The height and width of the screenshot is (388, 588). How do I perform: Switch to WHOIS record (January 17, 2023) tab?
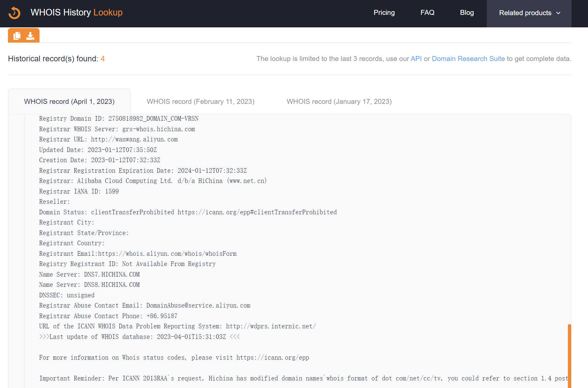pyautogui.click(x=339, y=102)
